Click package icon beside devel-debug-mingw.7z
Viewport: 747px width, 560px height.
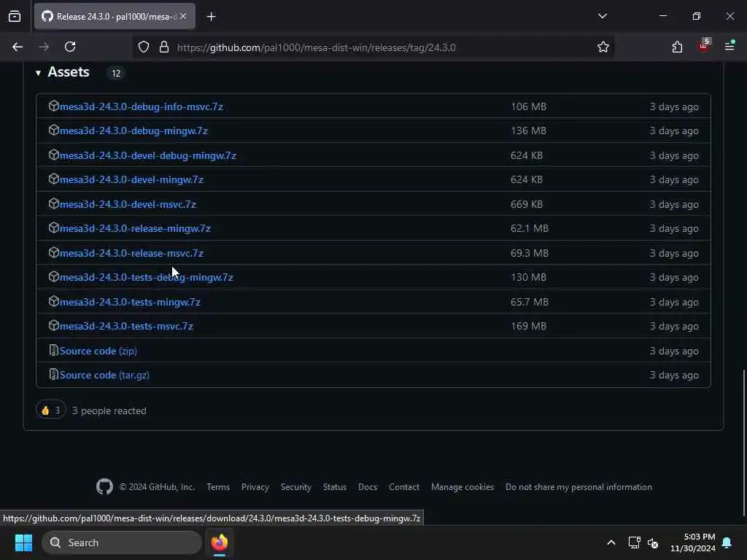54,155
